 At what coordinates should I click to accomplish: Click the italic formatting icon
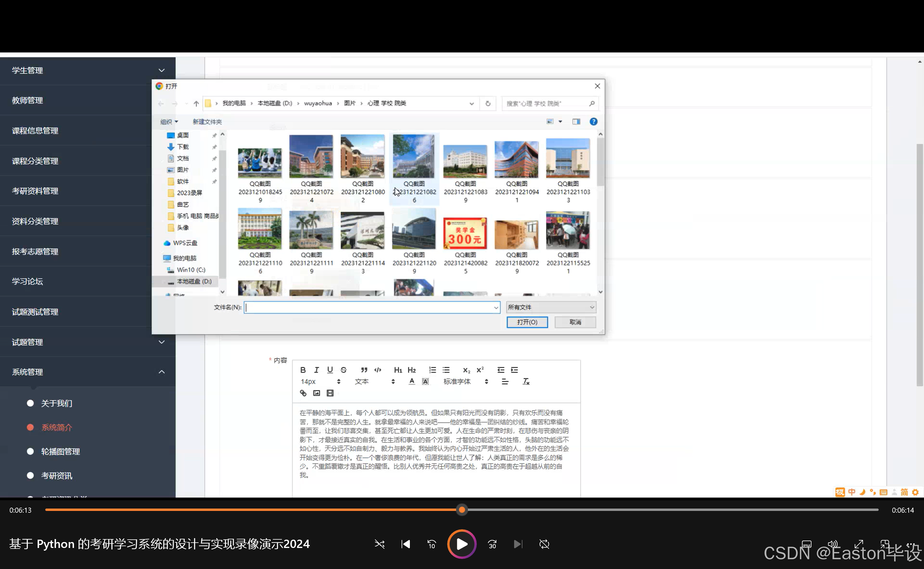coord(317,370)
